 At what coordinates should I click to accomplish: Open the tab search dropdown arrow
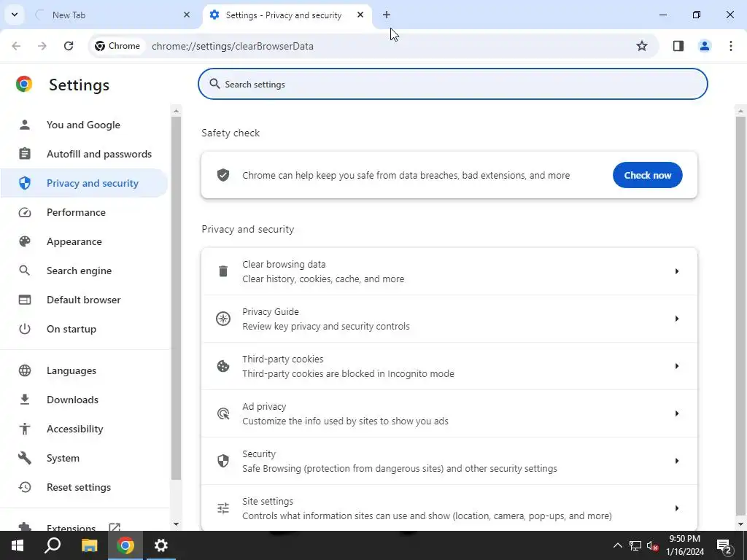point(15,15)
